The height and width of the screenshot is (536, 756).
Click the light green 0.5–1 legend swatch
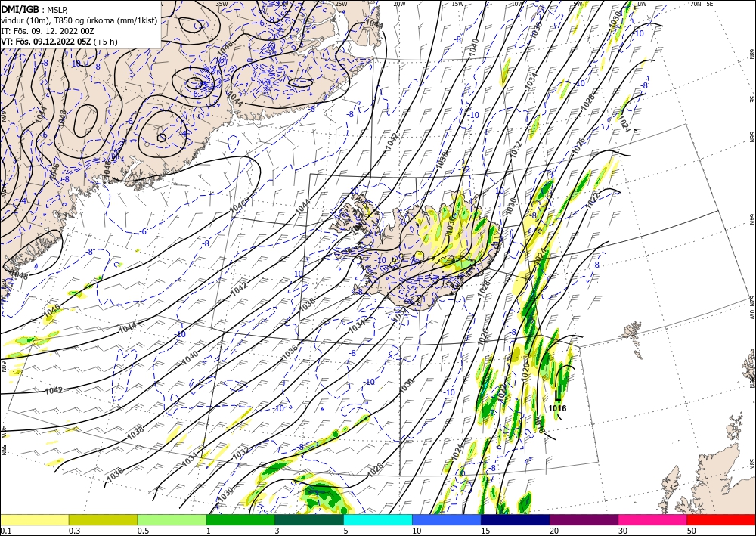tap(172, 519)
